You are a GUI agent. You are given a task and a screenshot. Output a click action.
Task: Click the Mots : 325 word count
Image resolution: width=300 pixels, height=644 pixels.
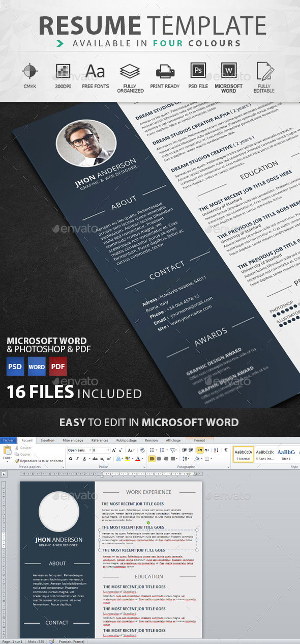[x=35, y=641]
